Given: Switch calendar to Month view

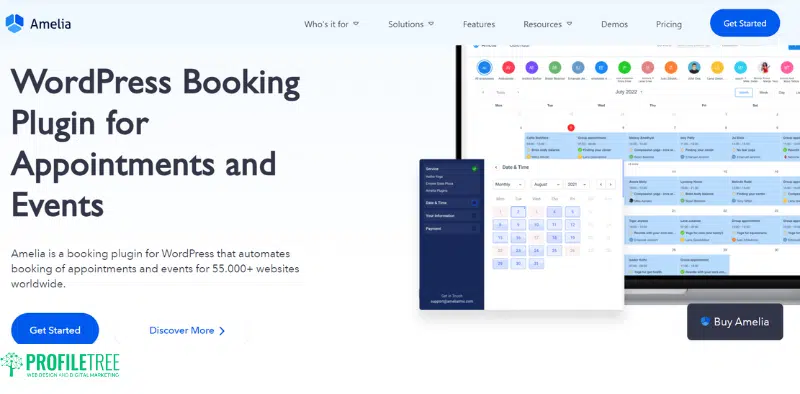Looking at the screenshot, I should [743, 92].
